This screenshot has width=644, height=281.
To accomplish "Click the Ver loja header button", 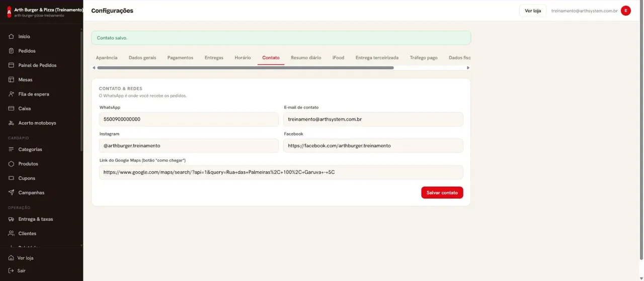I will [x=533, y=11].
